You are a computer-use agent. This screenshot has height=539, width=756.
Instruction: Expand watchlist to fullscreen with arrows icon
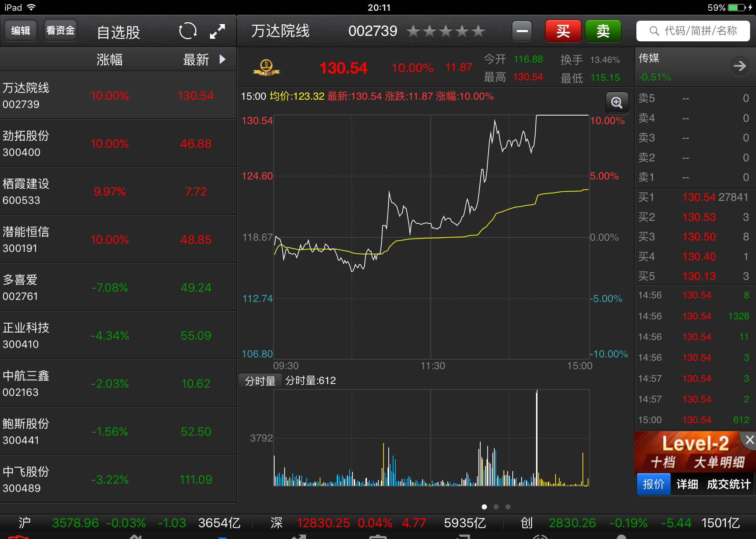[x=217, y=31]
